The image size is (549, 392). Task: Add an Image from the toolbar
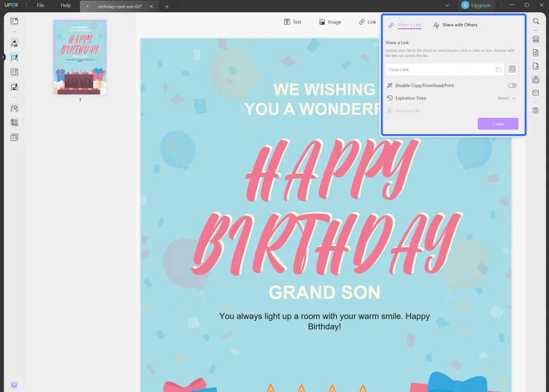(330, 22)
